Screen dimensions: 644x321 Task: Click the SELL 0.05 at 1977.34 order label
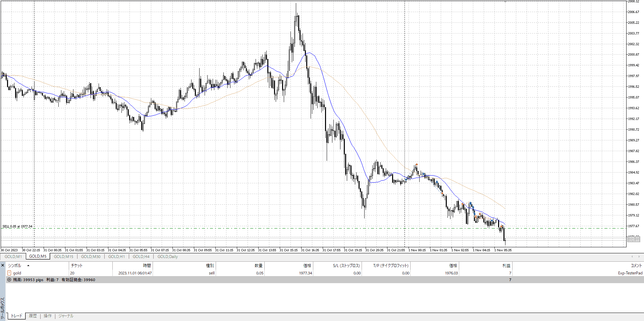click(17, 227)
